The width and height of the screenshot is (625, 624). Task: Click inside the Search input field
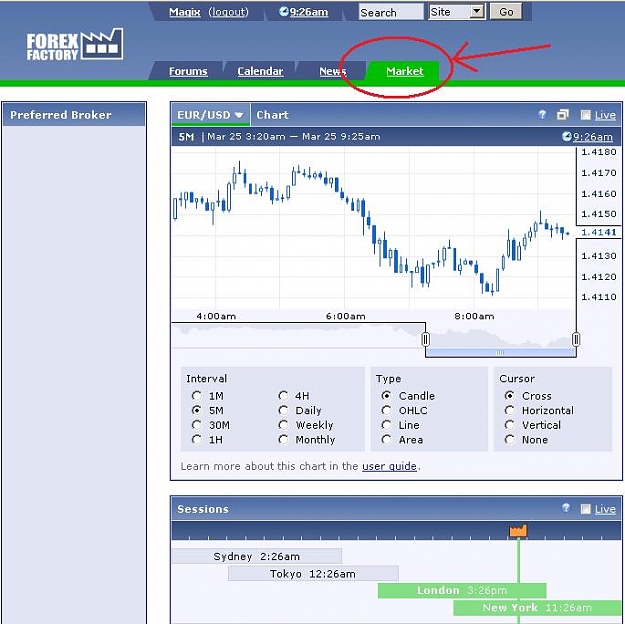coord(391,12)
